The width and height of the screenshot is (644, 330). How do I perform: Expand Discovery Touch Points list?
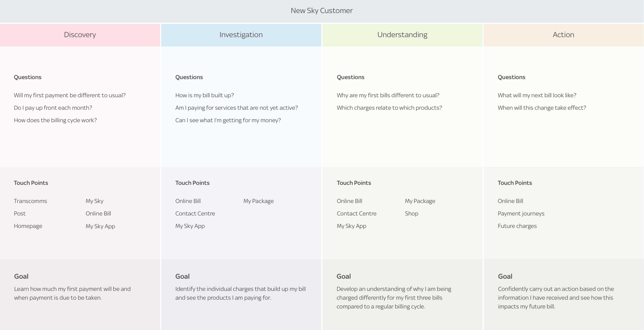pos(31,182)
